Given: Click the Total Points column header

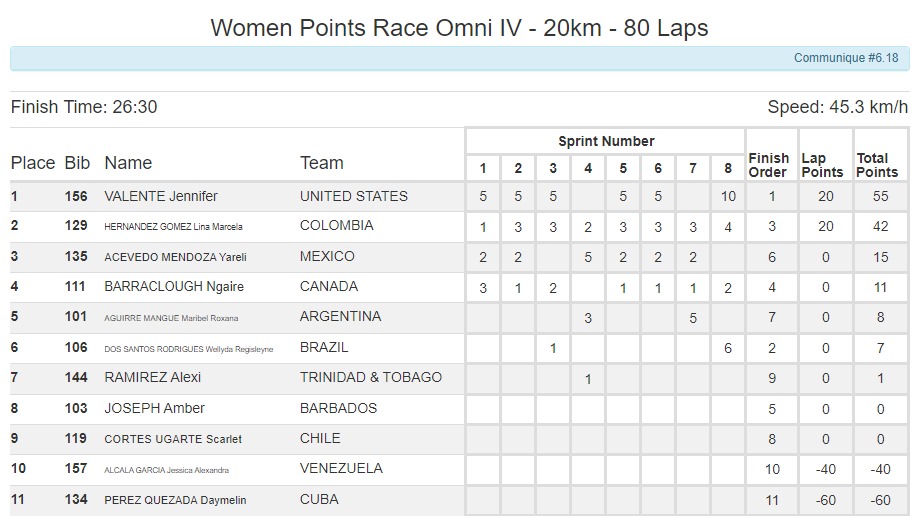Looking at the screenshot, I should click(877, 165).
